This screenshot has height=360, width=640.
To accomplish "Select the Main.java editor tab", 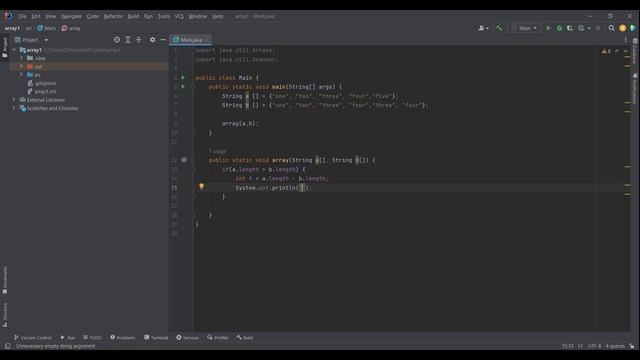I will [190, 40].
